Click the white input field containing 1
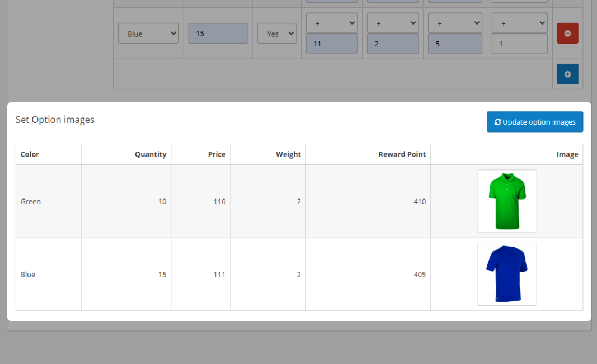This screenshot has height=364, width=597. point(519,44)
